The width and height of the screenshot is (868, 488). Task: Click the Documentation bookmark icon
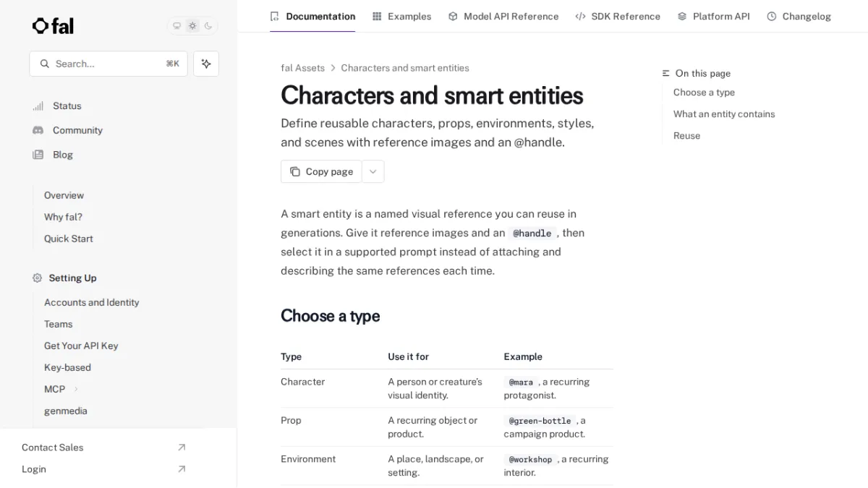[274, 16]
